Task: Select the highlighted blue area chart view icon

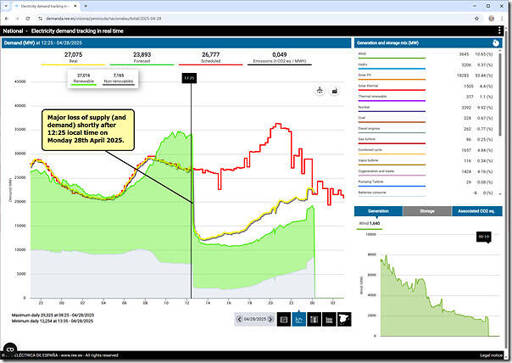Action: 299,320
